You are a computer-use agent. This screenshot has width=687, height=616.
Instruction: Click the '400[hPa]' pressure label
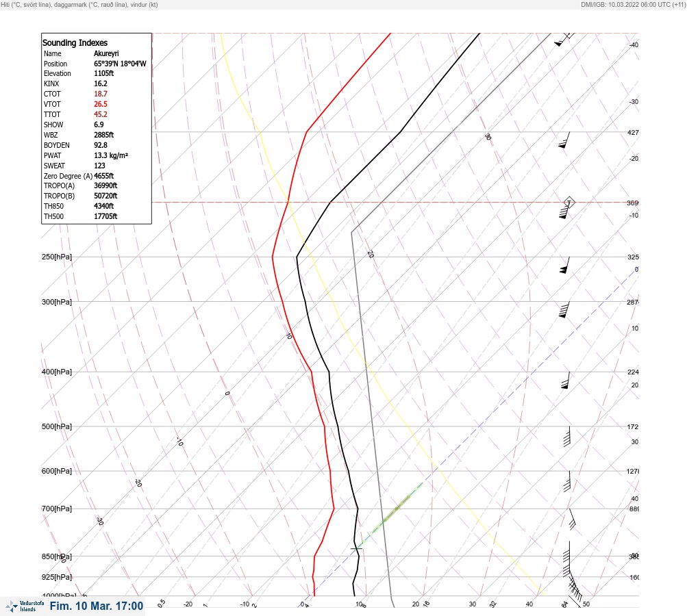(x=57, y=372)
